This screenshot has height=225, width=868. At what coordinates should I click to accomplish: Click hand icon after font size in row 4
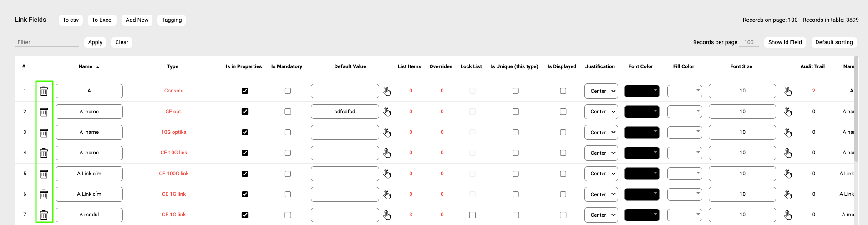(x=788, y=153)
